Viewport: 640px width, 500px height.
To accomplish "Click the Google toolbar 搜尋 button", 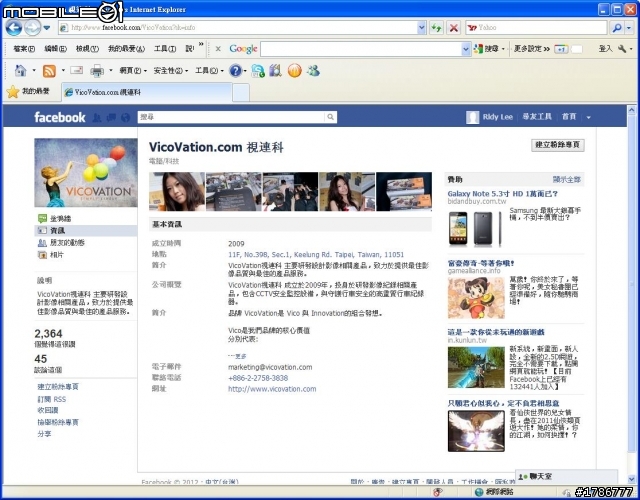I will pos(487,49).
